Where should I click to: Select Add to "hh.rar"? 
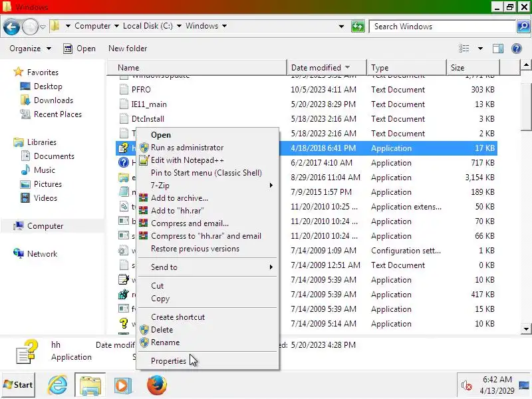click(x=207, y=211)
